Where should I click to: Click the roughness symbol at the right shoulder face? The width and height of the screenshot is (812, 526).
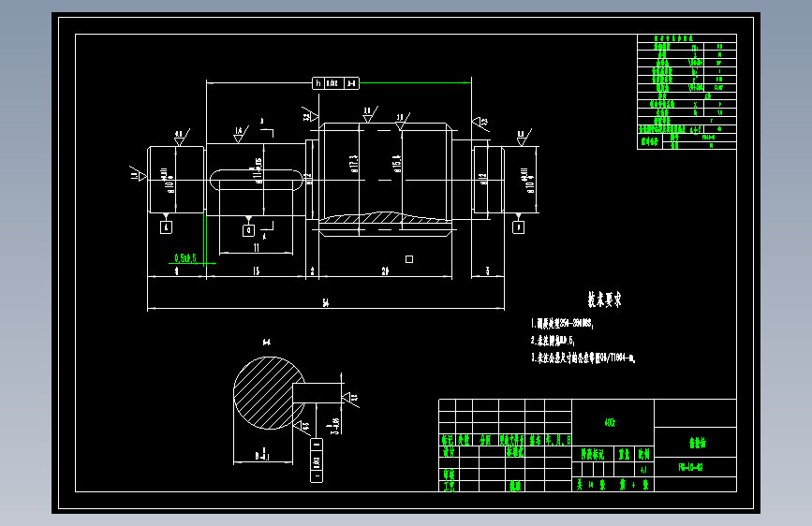[x=480, y=124]
